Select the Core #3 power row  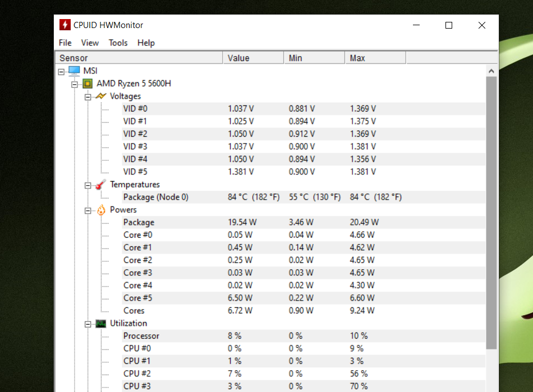pos(304,273)
